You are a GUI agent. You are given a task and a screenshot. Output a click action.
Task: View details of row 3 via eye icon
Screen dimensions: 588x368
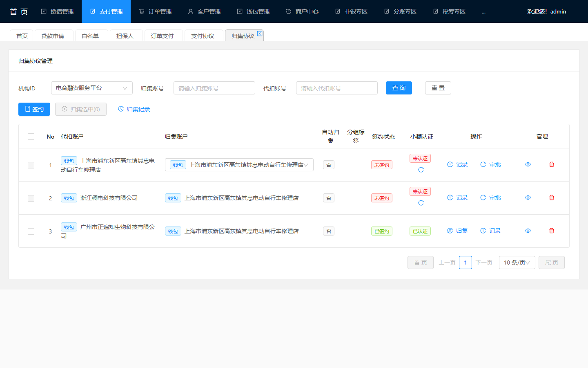[x=528, y=231]
